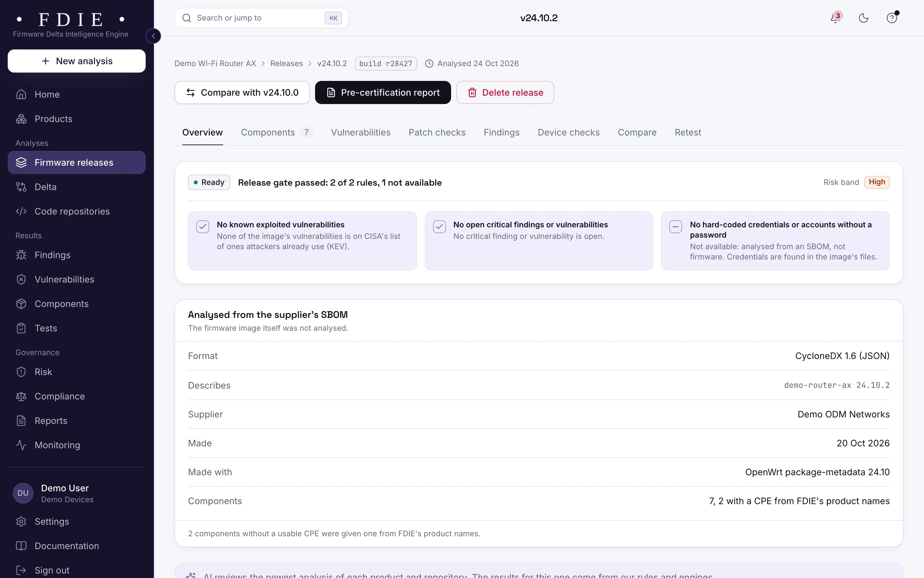
Task: Compare with v24.10.0
Action: click(x=242, y=92)
